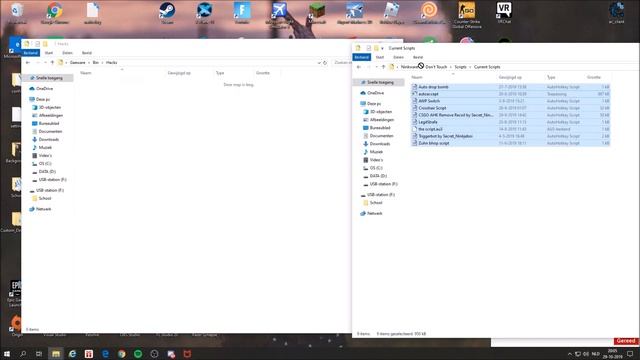
Task: Click the search box in Hacks window
Action: coord(342,63)
